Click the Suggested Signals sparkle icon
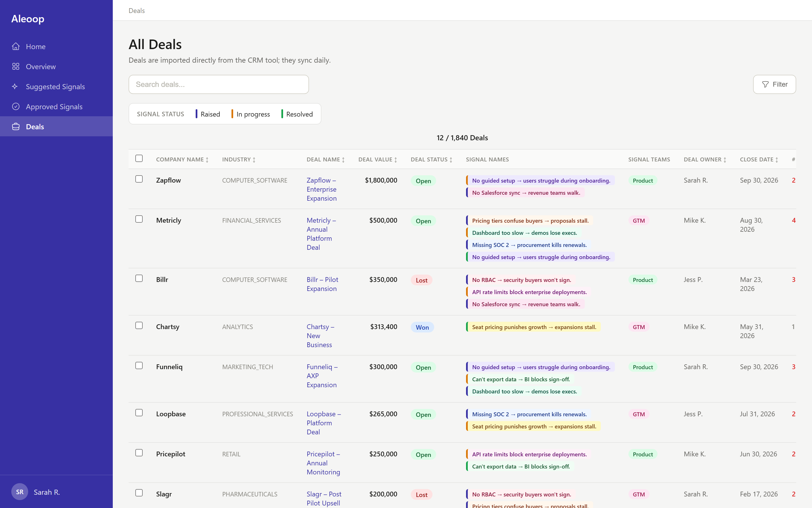Image resolution: width=812 pixels, height=508 pixels. coord(15,86)
